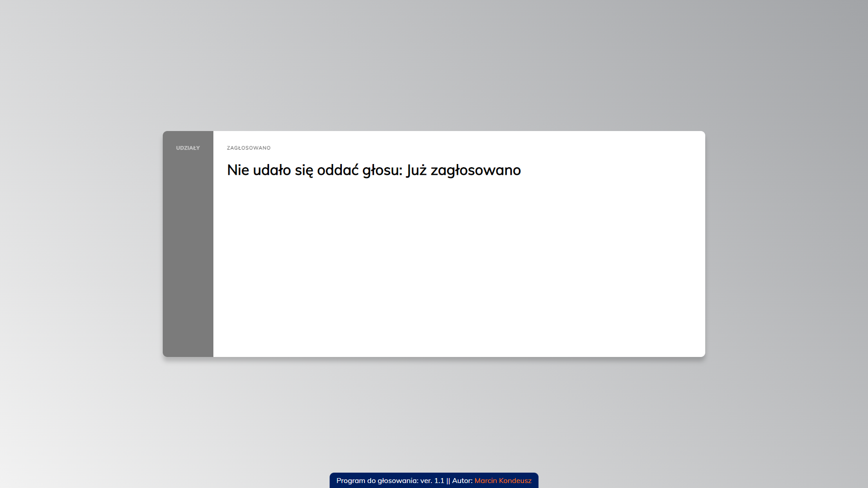Click the 'Już' word in heading
868x488 pixels.
tap(416, 170)
